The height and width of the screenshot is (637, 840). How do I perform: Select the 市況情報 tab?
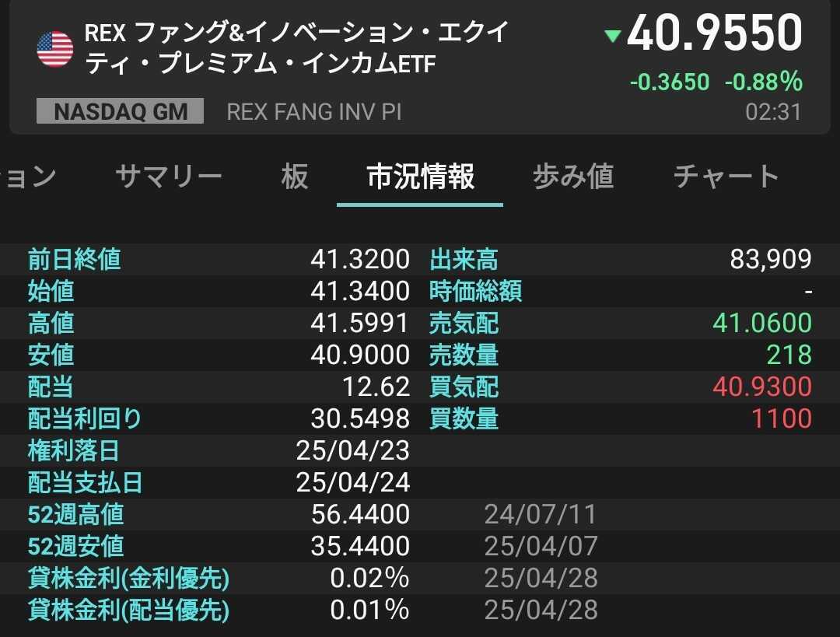pyautogui.click(x=420, y=177)
